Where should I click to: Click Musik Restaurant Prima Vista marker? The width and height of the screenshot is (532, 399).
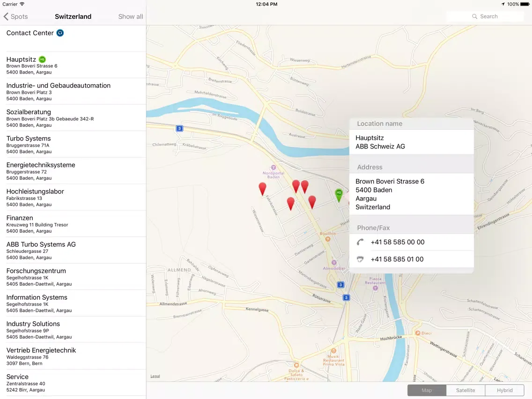tap(333, 351)
